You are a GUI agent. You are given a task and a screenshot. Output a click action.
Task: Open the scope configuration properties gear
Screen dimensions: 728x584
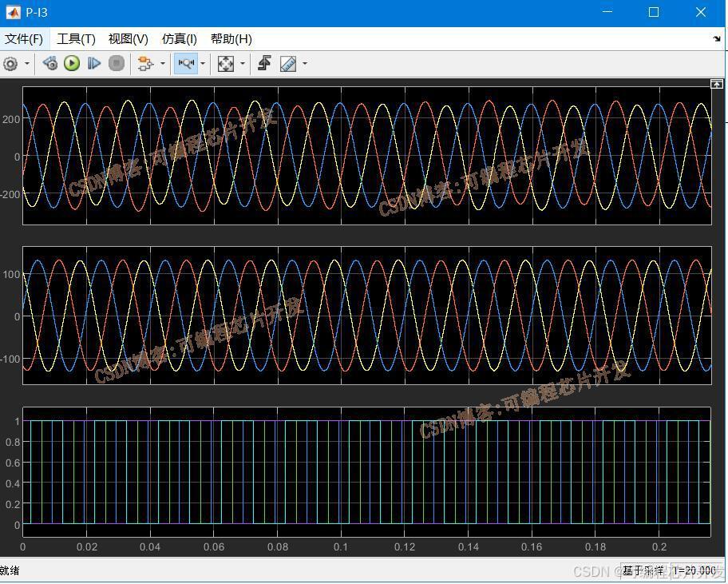[10, 64]
